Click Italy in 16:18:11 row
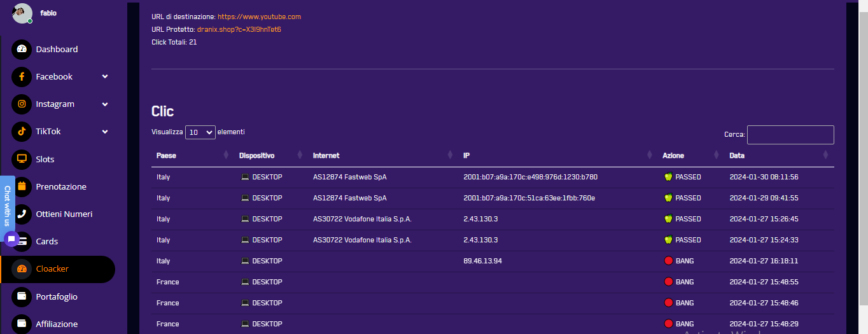The image size is (868, 334). (163, 261)
